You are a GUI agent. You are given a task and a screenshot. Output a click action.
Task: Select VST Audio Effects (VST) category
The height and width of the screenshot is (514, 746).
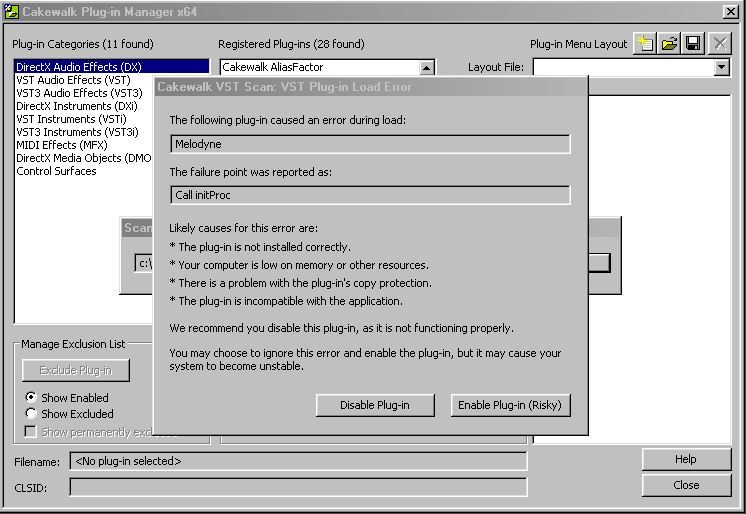(73, 80)
